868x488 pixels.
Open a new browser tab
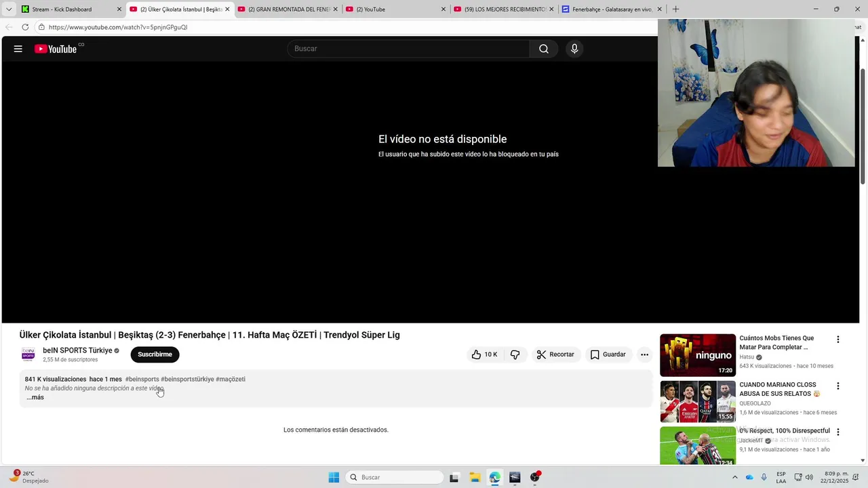675,9
